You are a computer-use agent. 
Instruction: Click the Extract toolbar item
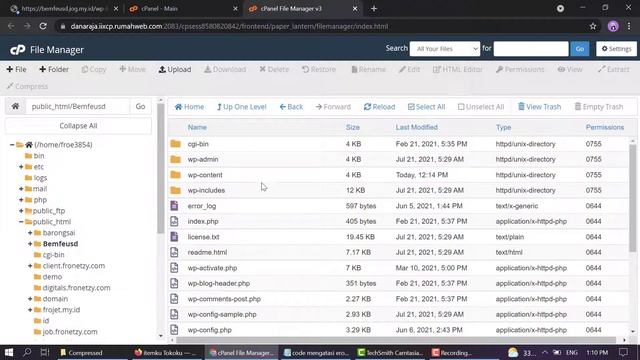click(613, 69)
